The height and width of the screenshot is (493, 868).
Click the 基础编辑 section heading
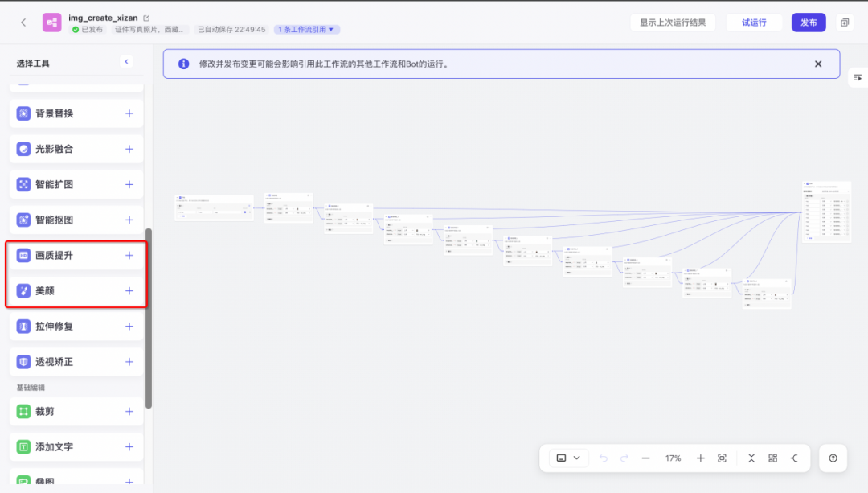point(31,387)
